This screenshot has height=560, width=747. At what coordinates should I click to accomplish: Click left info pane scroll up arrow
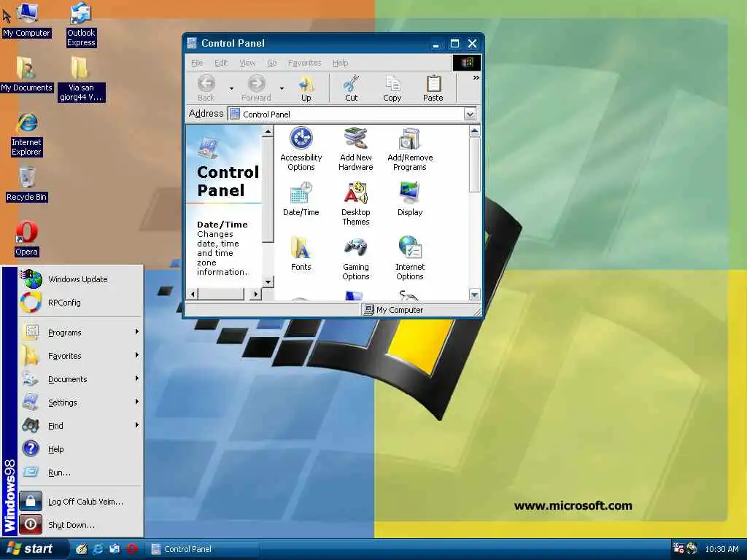click(268, 131)
